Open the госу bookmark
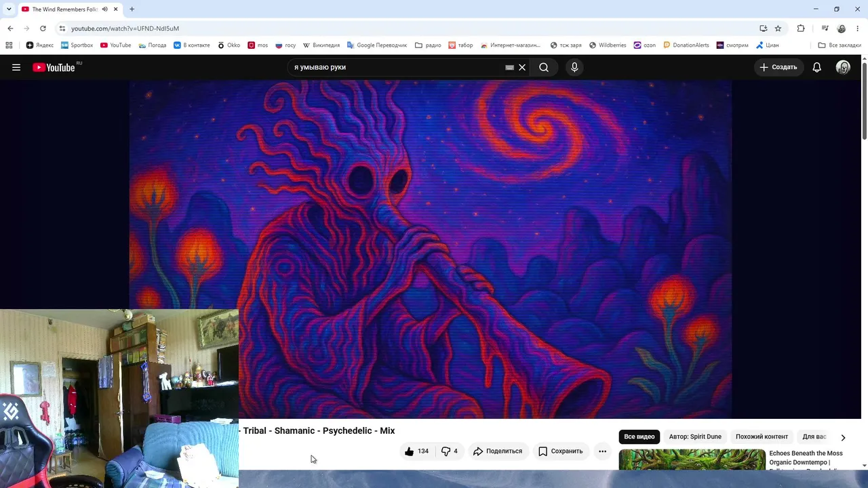Image resolution: width=868 pixels, height=488 pixels. pyautogui.click(x=285, y=45)
